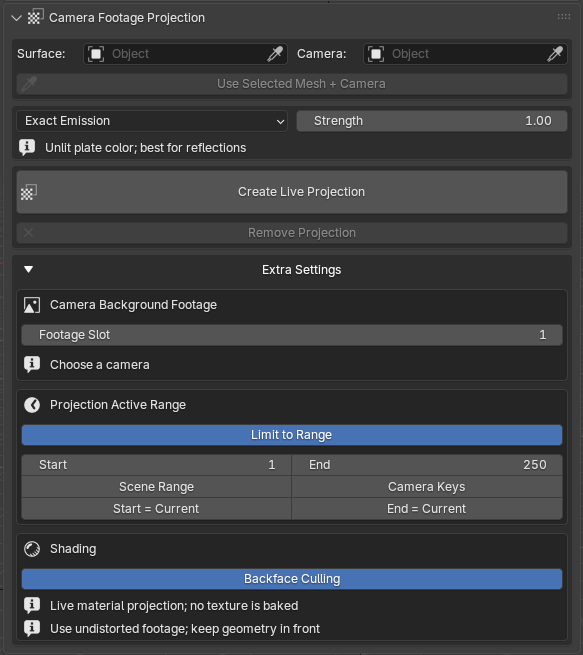Click the Camera Background Footage label
This screenshot has width=583, height=655.
133,305
